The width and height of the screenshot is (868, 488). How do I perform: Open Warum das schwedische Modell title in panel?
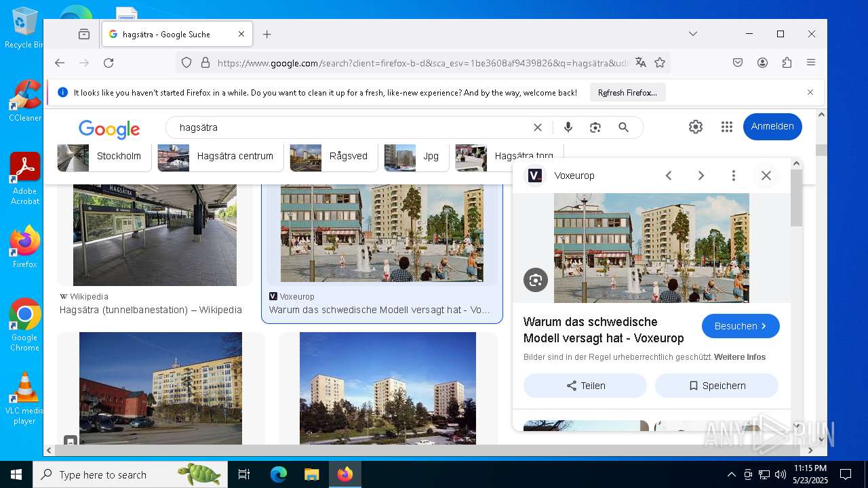tap(604, 330)
